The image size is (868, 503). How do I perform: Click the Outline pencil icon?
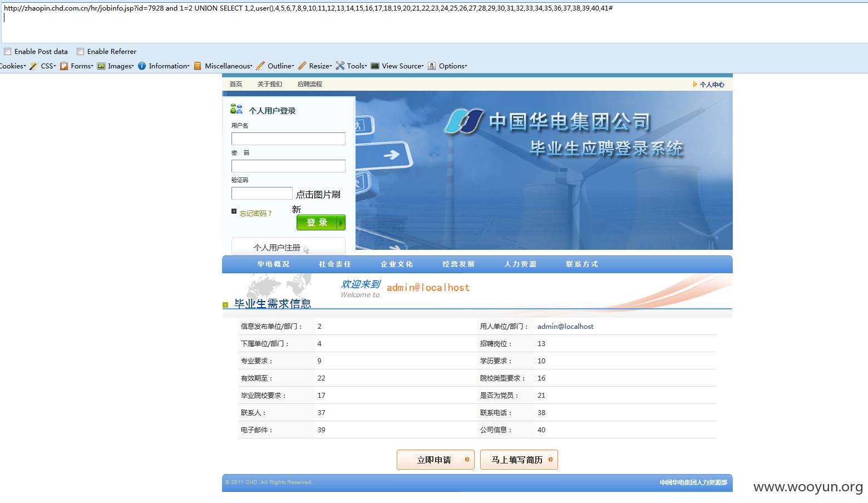(260, 66)
